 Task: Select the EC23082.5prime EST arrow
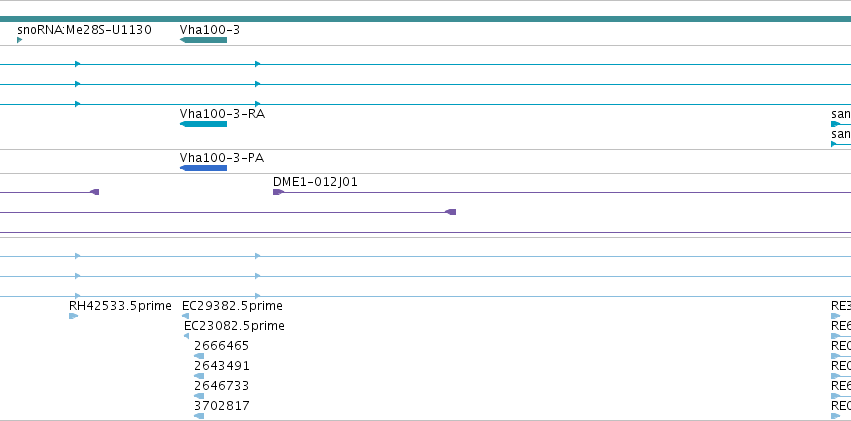pyautogui.click(x=187, y=336)
